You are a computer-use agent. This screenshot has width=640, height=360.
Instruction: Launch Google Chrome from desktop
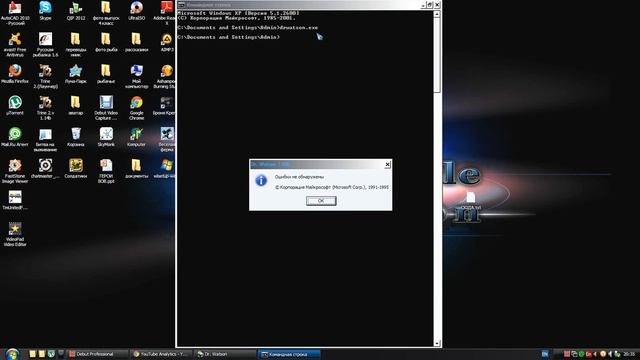point(136,107)
